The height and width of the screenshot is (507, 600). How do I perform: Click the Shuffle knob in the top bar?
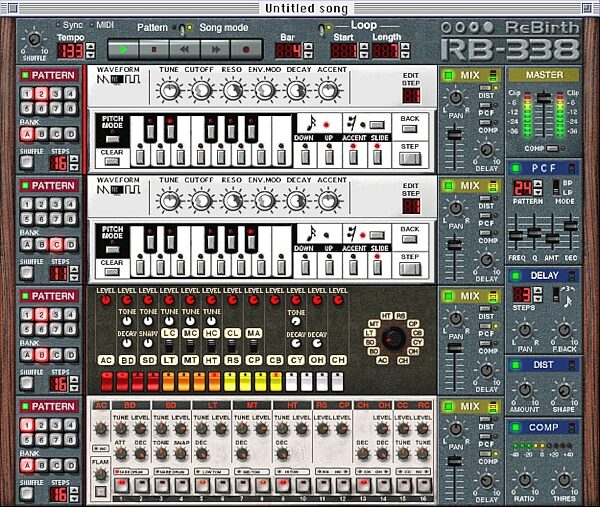pos(34,39)
